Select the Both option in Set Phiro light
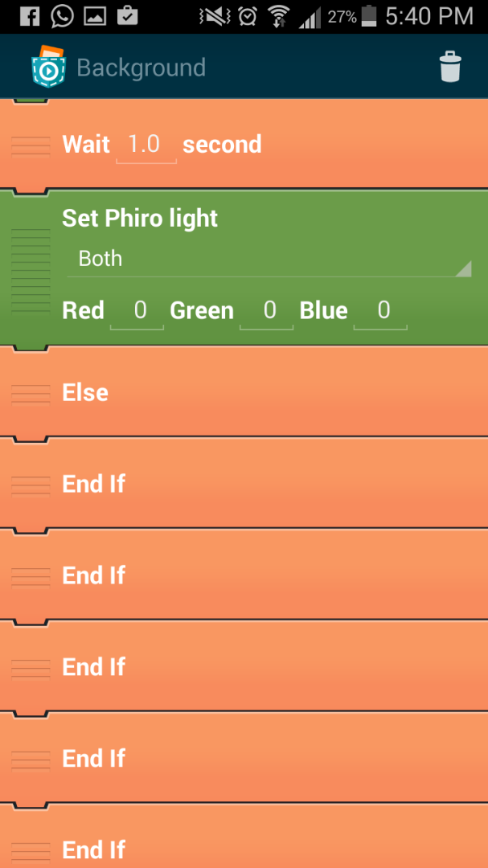The width and height of the screenshot is (488, 868). [x=100, y=259]
